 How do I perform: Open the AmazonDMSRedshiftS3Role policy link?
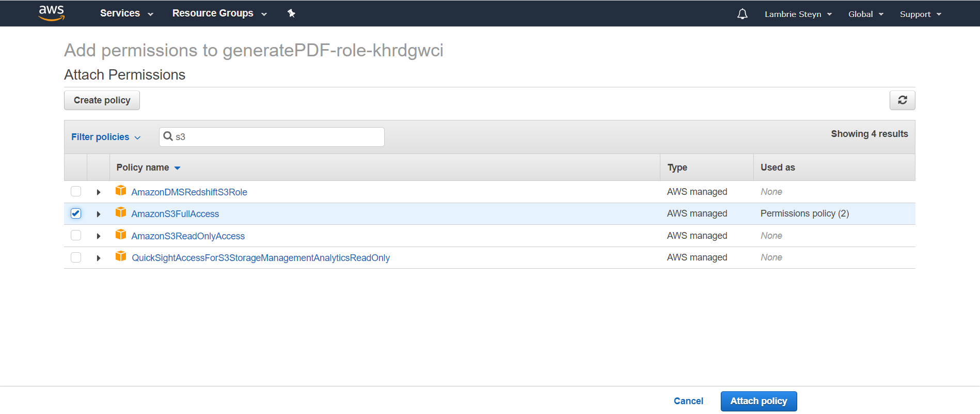coord(189,192)
